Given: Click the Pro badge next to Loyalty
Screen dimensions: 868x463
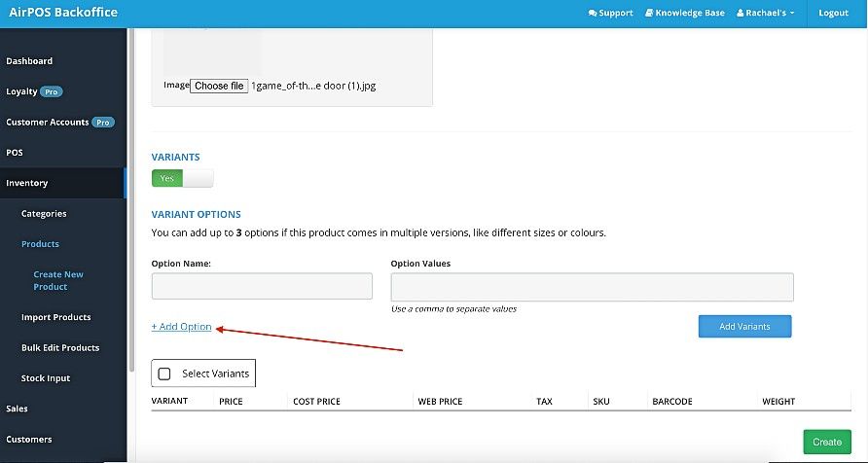Looking at the screenshot, I should 51,91.
